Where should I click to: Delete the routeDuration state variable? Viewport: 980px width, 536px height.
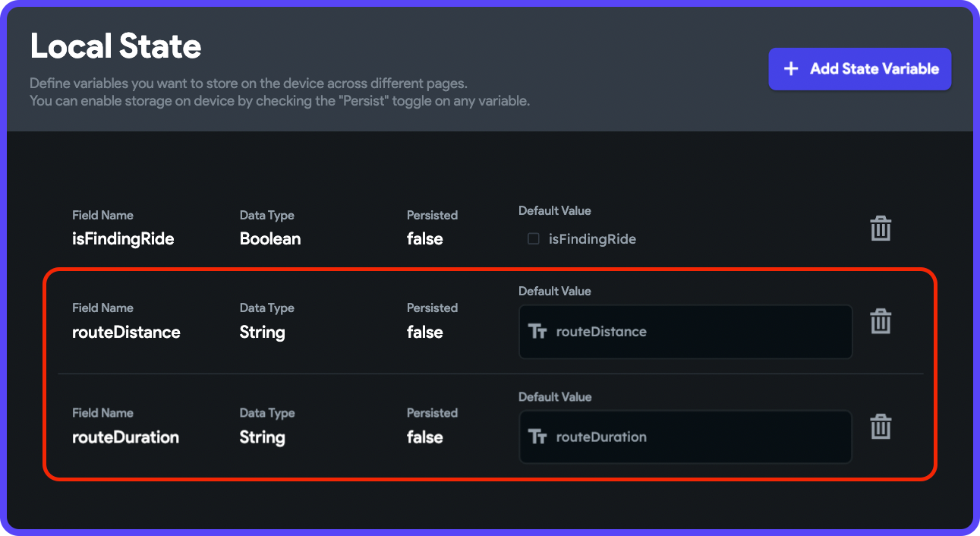[880, 426]
